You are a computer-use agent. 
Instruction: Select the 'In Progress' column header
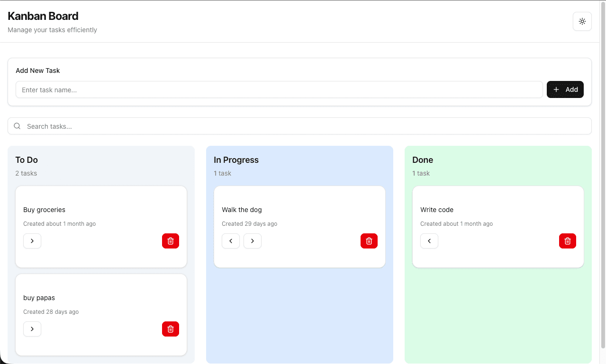[236, 160]
